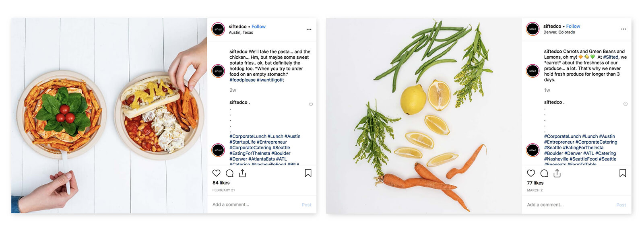Open more options for Austin post

(x=309, y=29)
